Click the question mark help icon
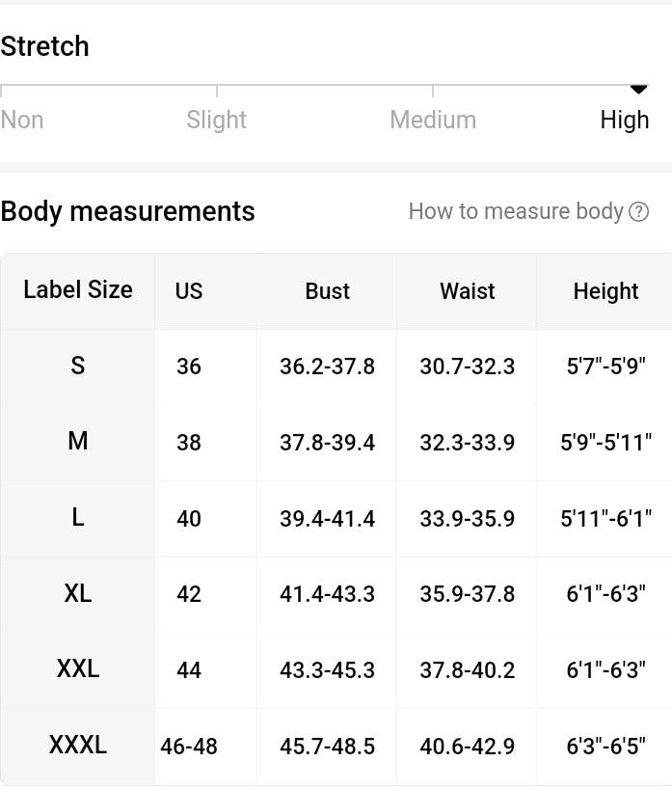The height and width of the screenshot is (789, 672). coord(638,212)
